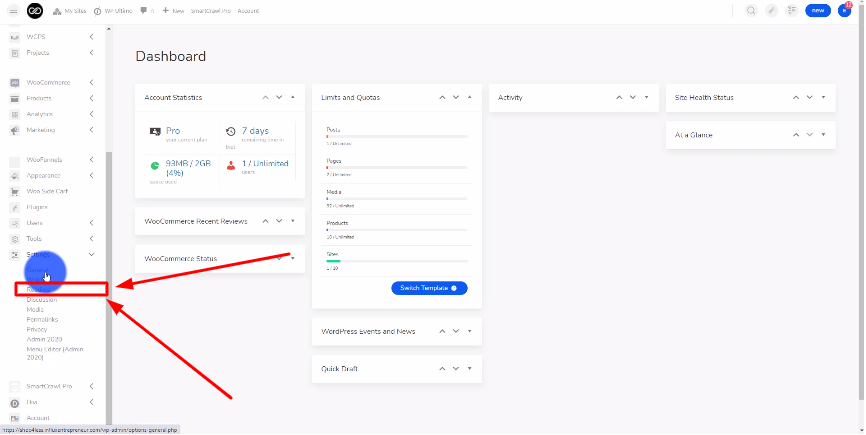Open the user avatar with notification badge
866x435 pixels.
845,10
